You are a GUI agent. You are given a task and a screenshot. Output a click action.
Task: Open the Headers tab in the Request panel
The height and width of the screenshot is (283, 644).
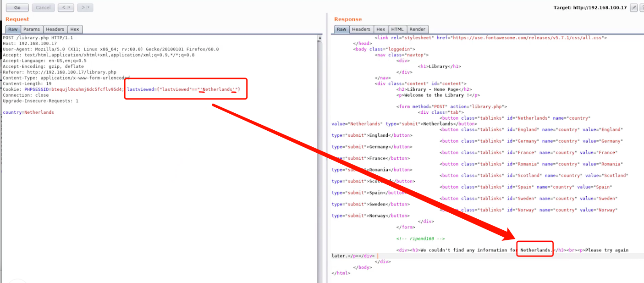(x=55, y=29)
